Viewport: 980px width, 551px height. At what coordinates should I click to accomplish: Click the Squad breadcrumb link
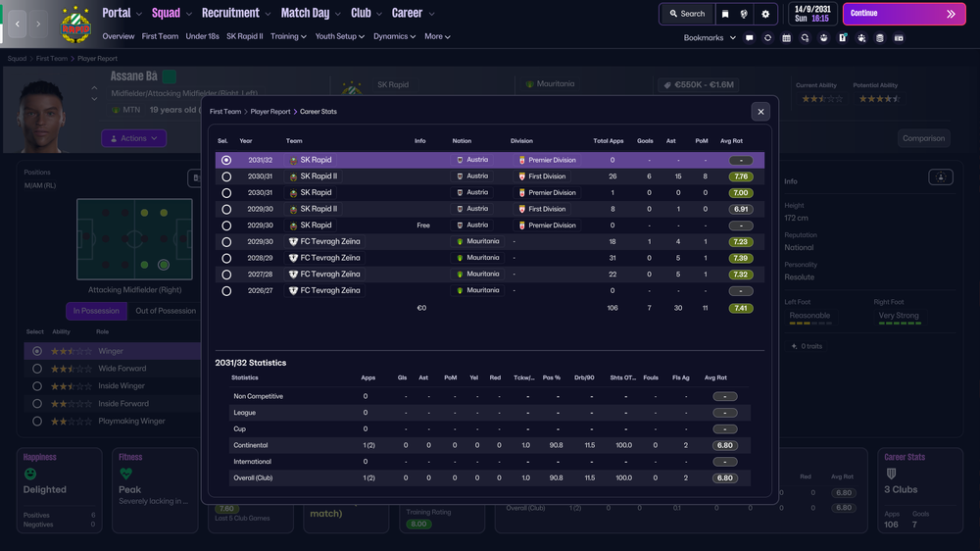[17, 59]
